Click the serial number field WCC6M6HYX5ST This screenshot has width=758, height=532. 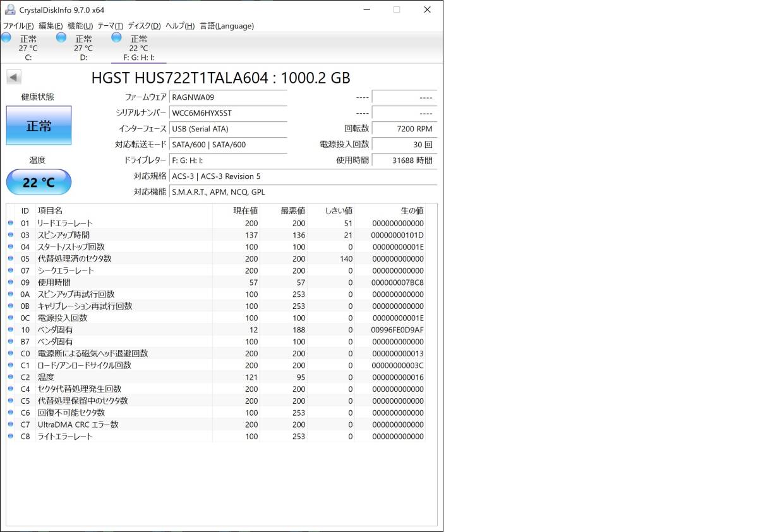228,113
